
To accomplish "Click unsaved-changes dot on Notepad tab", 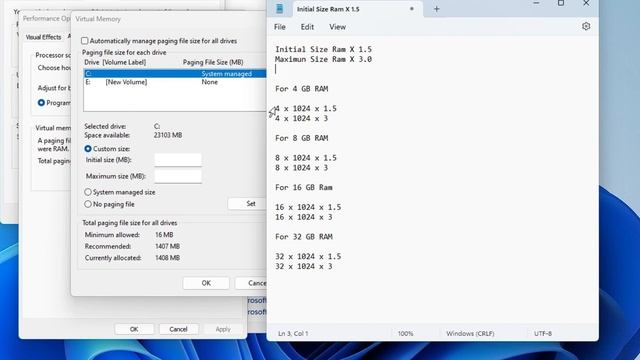I will [x=412, y=9].
